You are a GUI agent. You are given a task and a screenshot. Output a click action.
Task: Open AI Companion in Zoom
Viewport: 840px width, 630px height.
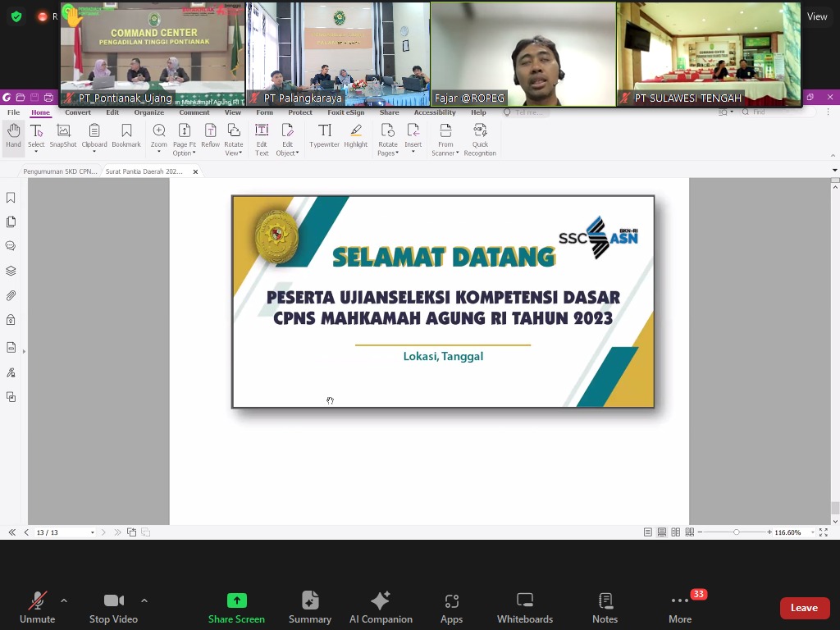click(x=381, y=608)
